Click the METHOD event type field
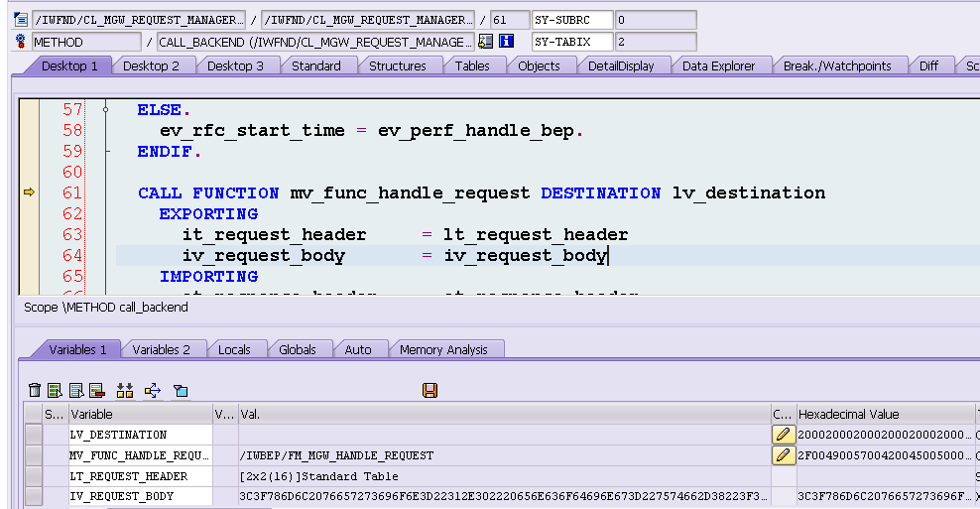The height and width of the screenshot is (509, 980). [x=86, y=42]
